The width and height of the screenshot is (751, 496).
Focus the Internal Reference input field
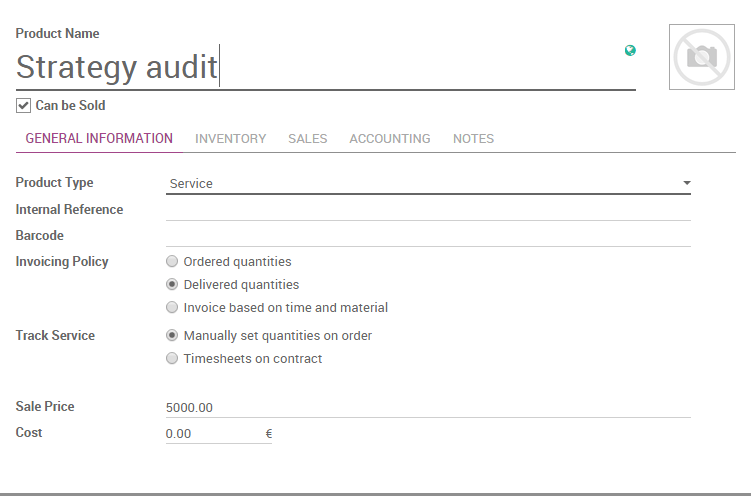(x=428, y=210)
